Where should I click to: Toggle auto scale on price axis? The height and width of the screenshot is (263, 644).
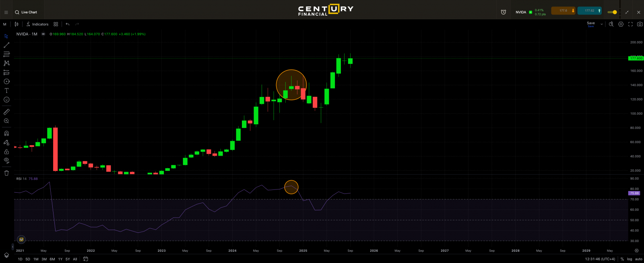(x=638, y=259)
